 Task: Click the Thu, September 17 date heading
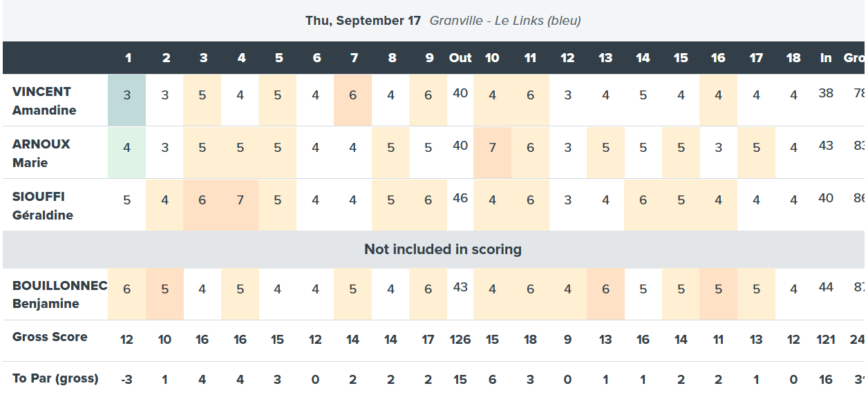(363, 21)
